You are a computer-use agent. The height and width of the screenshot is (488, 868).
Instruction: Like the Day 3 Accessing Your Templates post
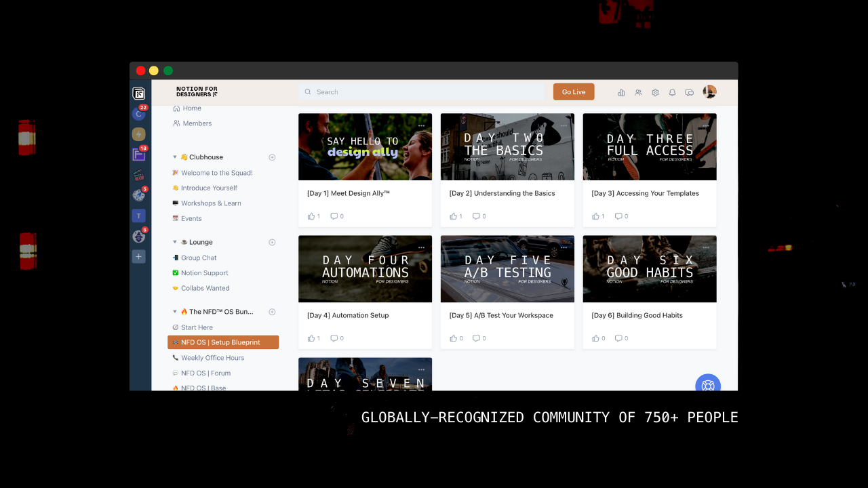point(596,216)
